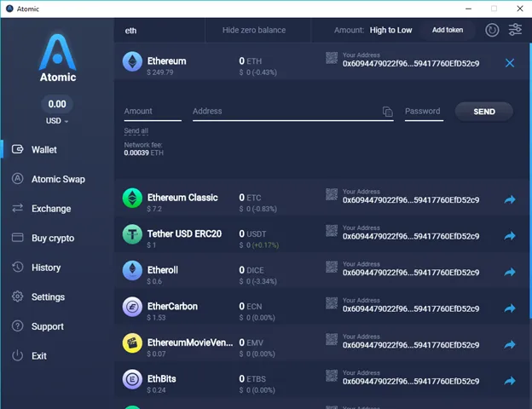Image resolution: width=532 pixels, height=409 pixels.
Task: Focus the Password field
Action: 424,112
